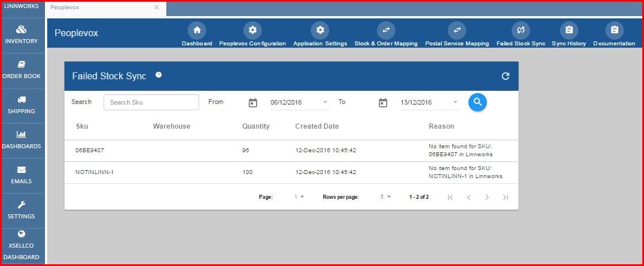Expand the From date dropdown 06/12/2016

click(299, 102)
